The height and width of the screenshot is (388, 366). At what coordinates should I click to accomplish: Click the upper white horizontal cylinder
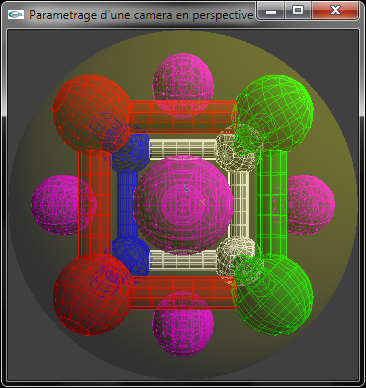pos(183,149)
